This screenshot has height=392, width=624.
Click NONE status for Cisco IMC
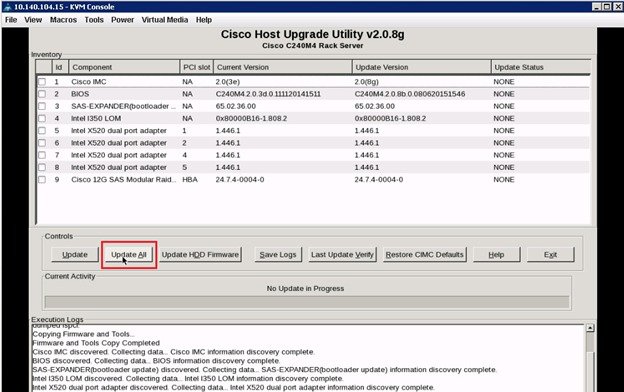pos(504,82)
